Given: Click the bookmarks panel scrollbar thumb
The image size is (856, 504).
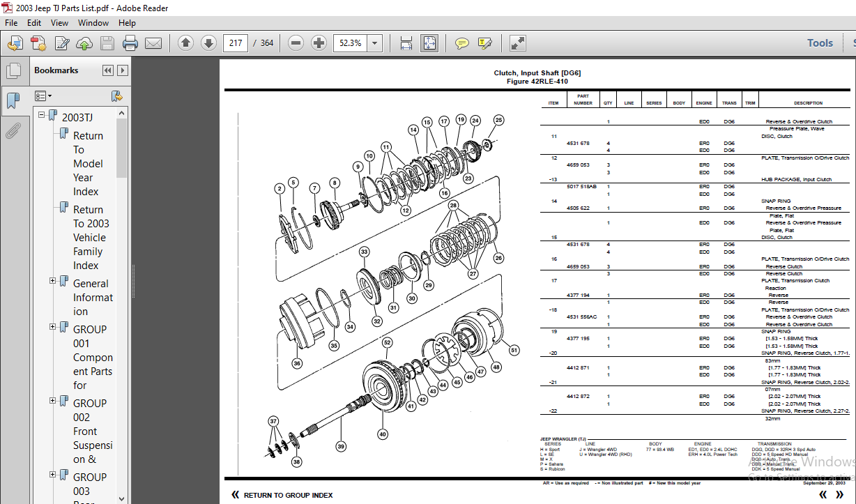Looking at the screenshot, I should pyautogui.click(x=122, y=148).
